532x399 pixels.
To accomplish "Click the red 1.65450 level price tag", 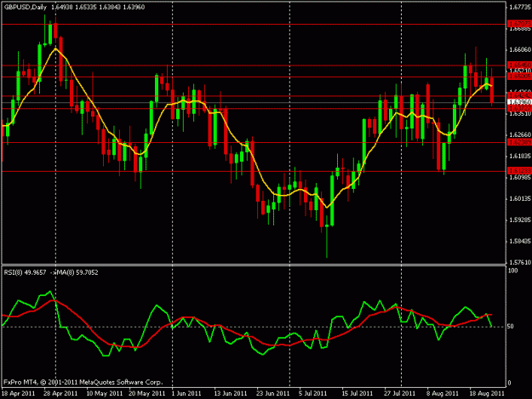I will tap(519, 65).
